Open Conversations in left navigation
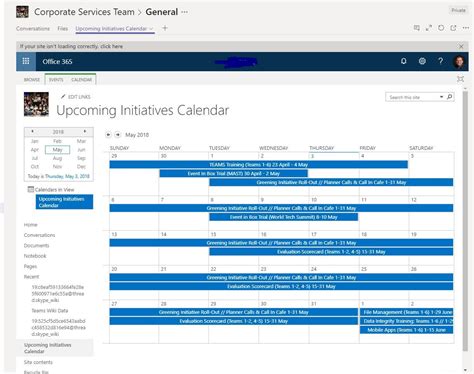The image size is (474, 374). 39,235
